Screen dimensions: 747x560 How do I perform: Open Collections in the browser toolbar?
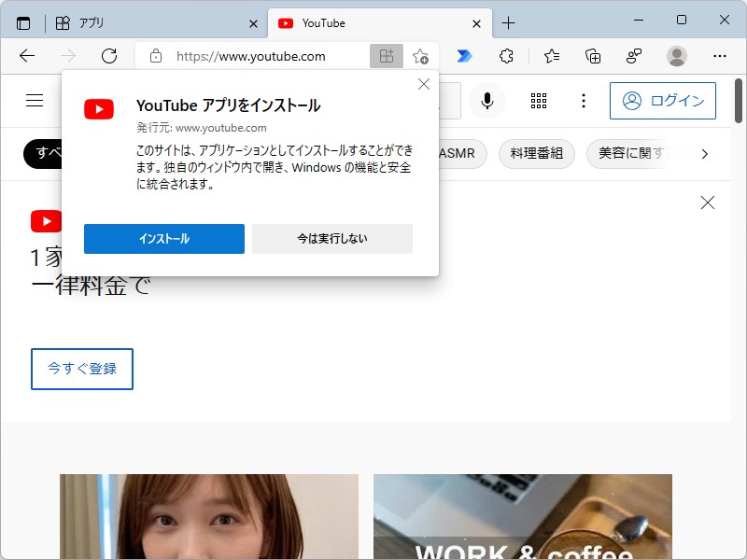592,56
